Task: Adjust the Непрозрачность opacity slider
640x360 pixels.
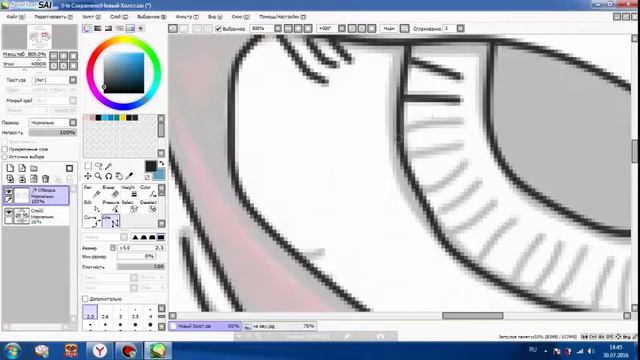Action: tap(53, 133)
